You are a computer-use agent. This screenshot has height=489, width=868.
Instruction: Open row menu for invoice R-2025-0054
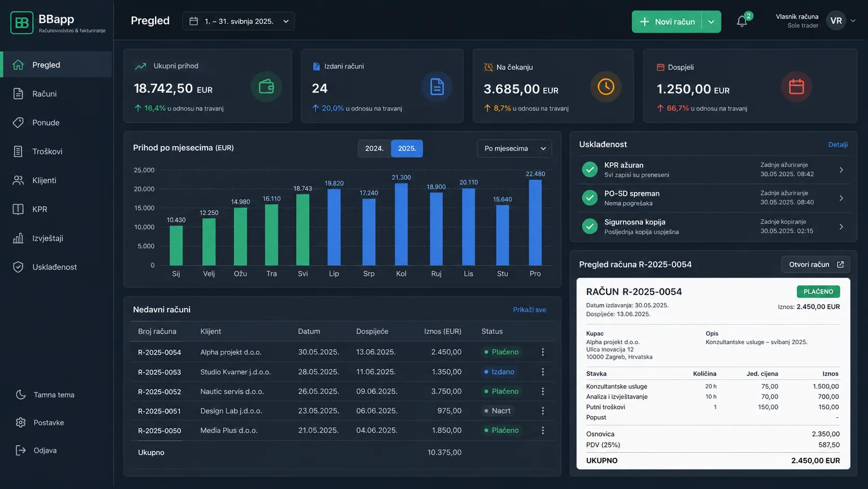[x=543, y=352]
